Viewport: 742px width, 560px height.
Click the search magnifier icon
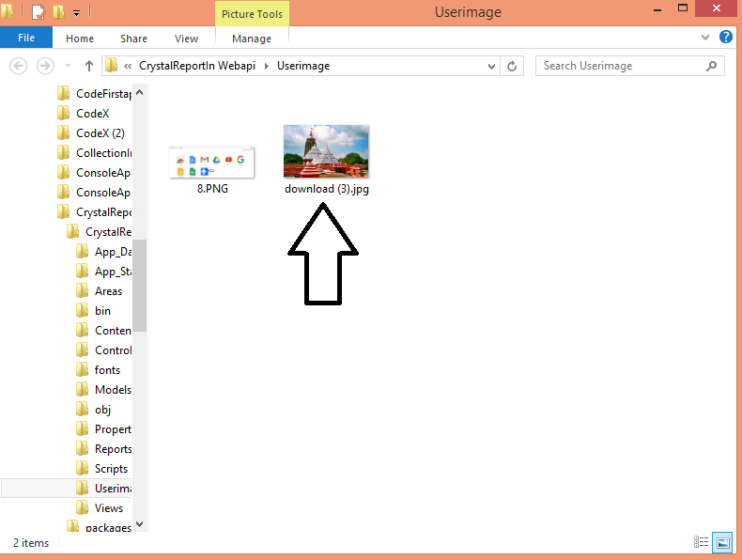pos(711,66)
